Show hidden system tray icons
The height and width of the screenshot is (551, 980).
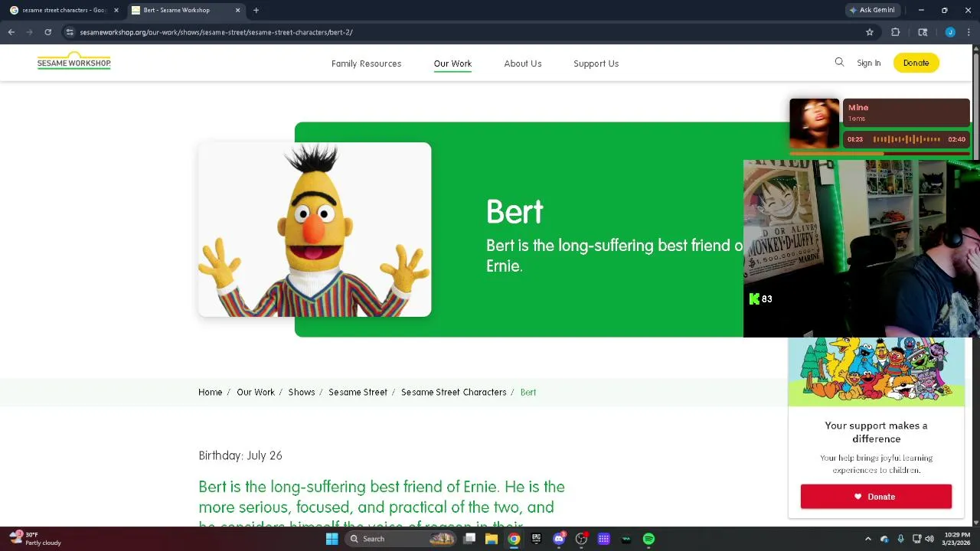[867, 539]
